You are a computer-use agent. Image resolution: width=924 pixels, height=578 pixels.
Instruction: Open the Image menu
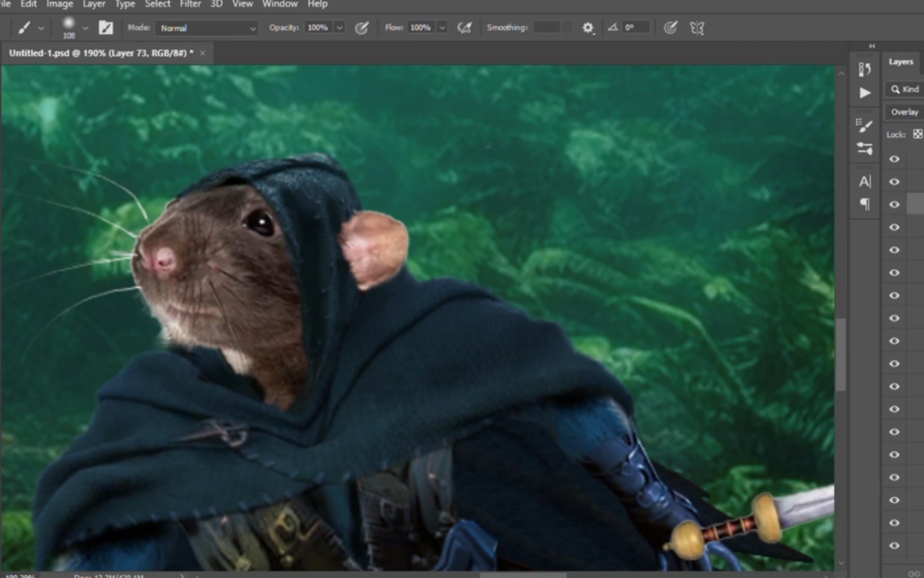tap(60, 4)
